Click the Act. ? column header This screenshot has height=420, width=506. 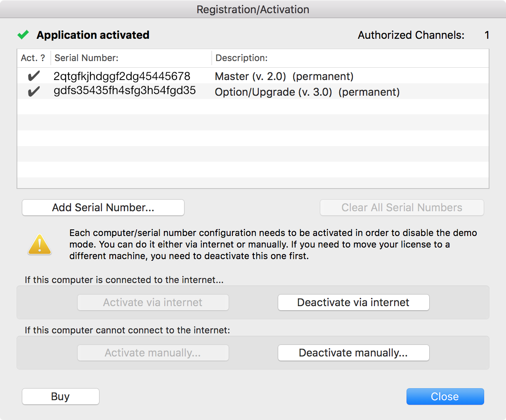pyautogui.click(x=33, y=58)
